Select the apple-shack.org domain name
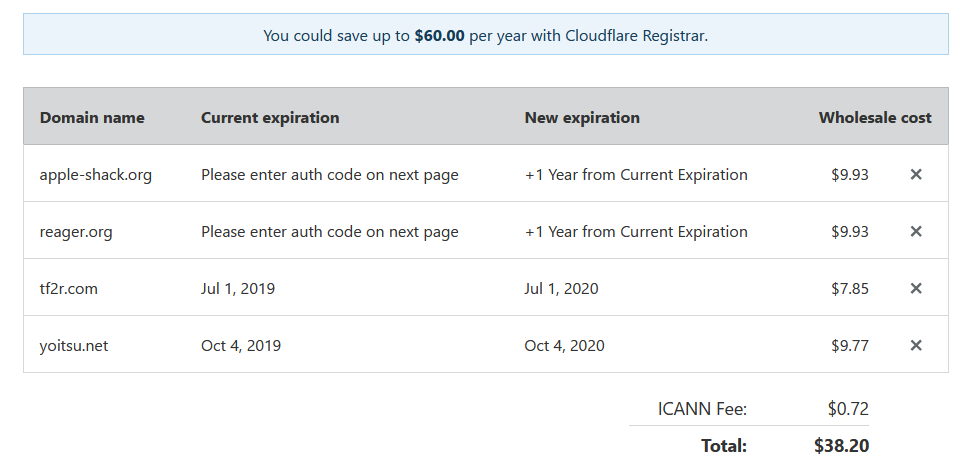This screenshot has width=960, height=469. click(x=96, y=175)
